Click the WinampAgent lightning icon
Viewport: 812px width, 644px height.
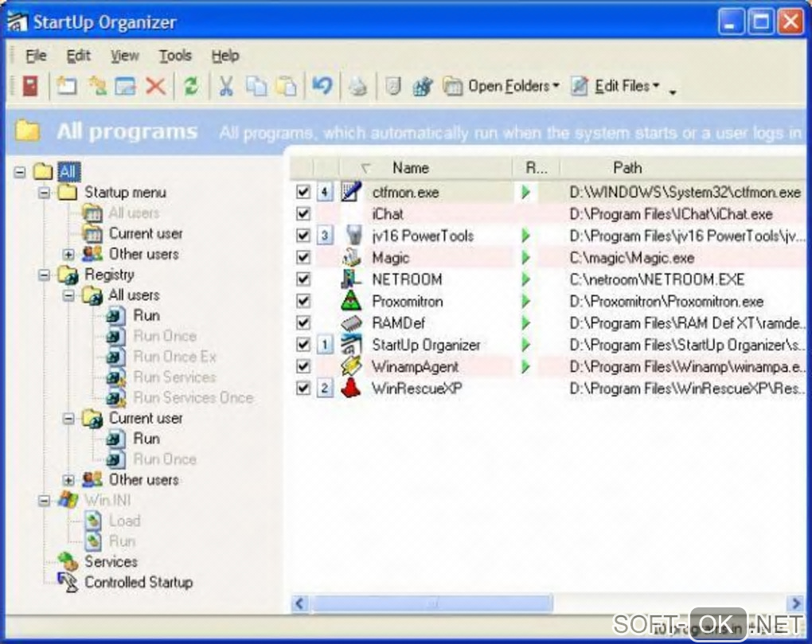(x=352, y=366)
